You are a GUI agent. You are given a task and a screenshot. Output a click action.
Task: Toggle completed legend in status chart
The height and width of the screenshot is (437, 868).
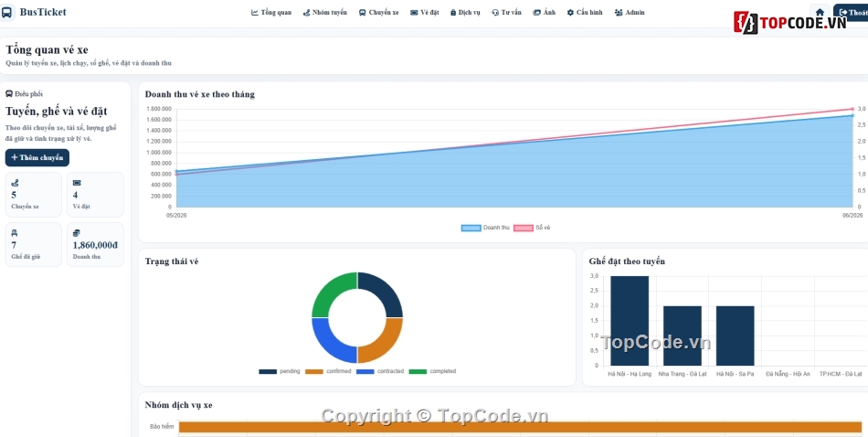[432, 372]
